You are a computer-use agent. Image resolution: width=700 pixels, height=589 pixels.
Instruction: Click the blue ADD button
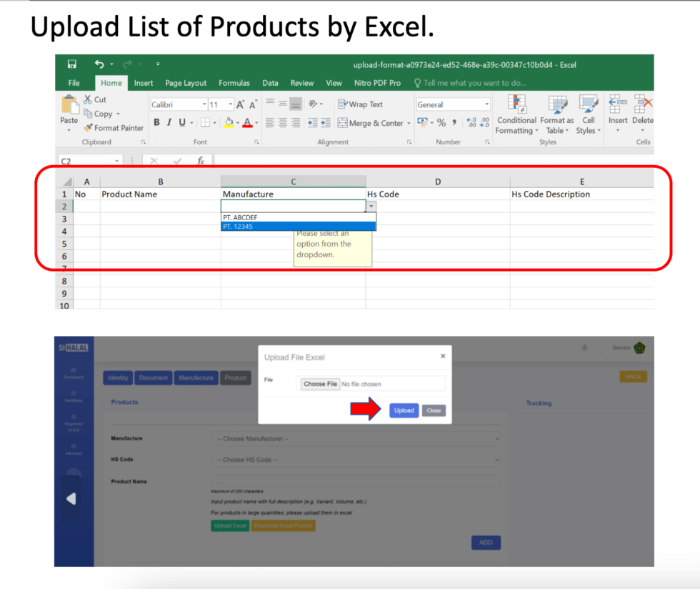(486, 543)
